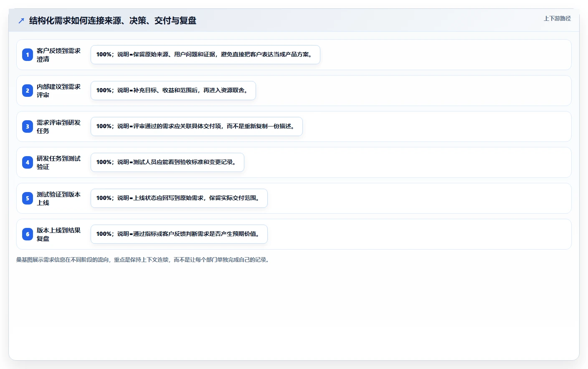
Task: Click the step 2 number badge
Action: point(28,91)
